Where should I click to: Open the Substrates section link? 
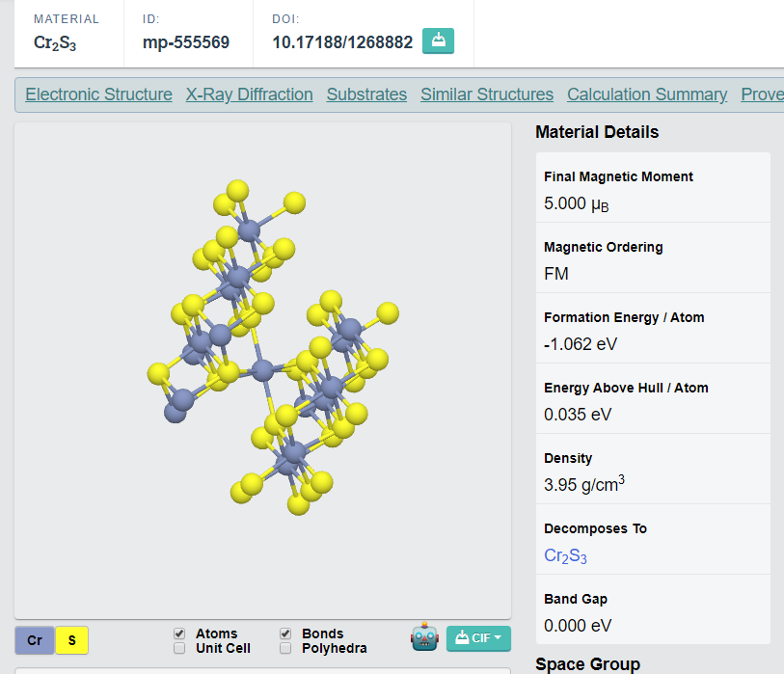366,94
